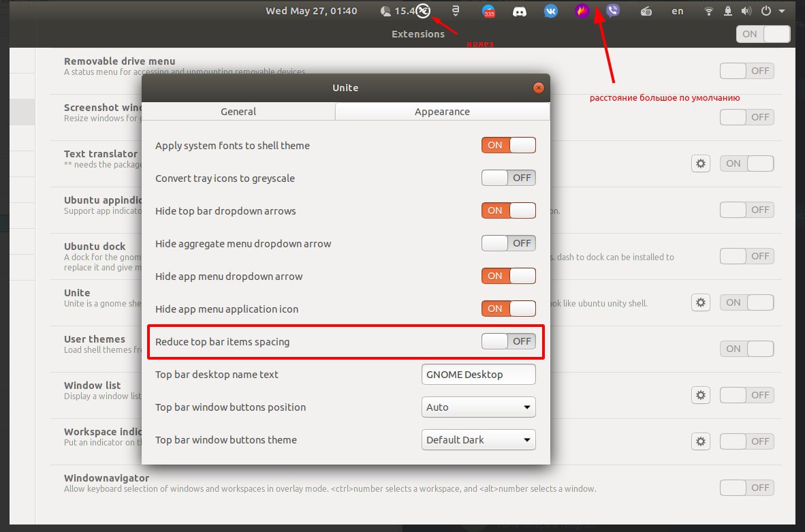
Task: Click the 'Convert tray icons to greyscale' label
Action: (225, 178)
